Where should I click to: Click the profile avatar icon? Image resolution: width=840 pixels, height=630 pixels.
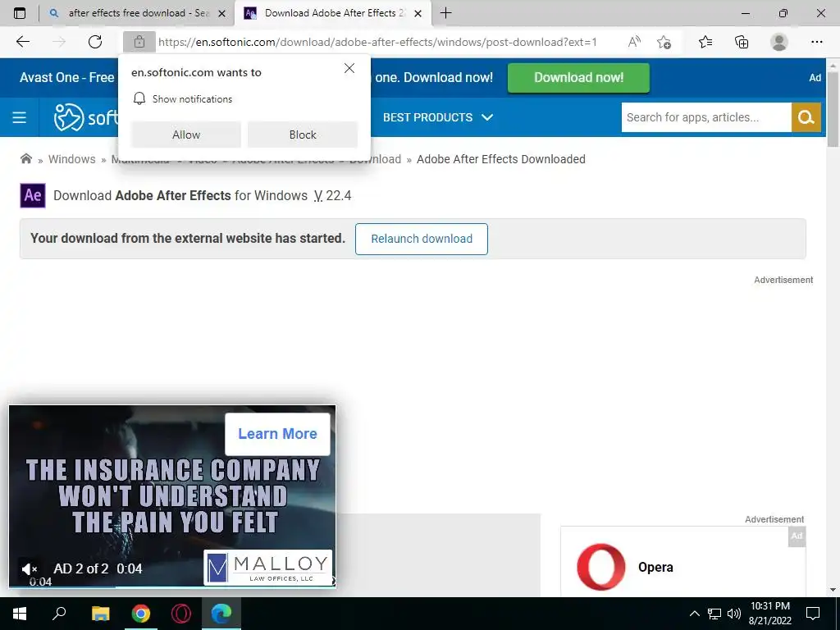click(779, 42)
